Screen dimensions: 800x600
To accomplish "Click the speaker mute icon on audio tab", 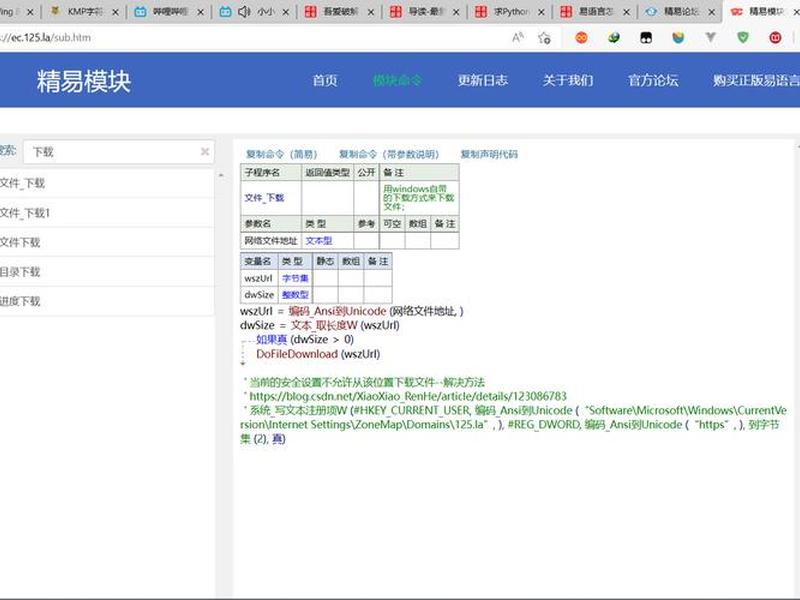I will (x=244, y=11).
